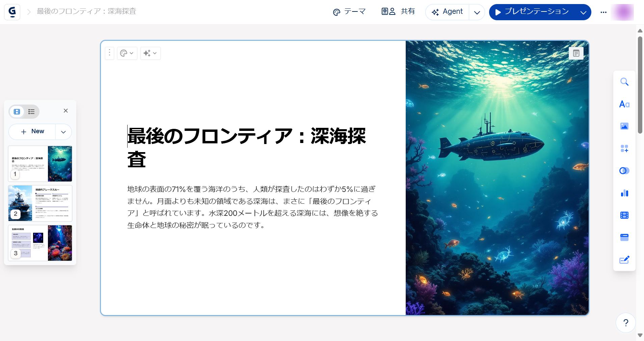Expand the presentation mode dropdown arrow

[583, 12]
